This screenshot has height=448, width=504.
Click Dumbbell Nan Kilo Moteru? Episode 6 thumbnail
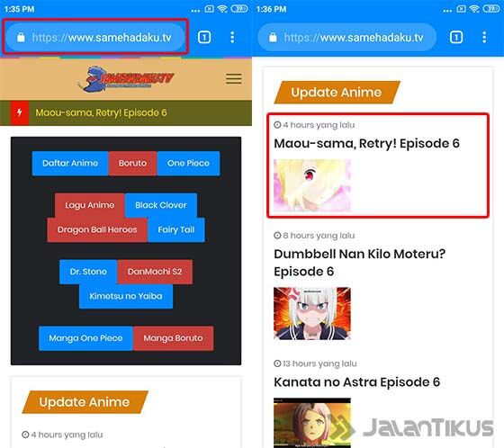tap(312, 313)
